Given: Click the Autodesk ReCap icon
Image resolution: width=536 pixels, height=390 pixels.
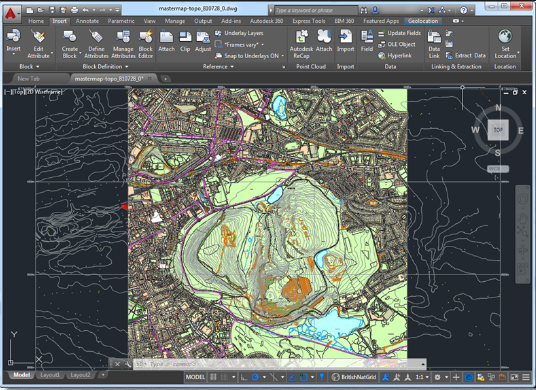Looking at the screenshot, I should 301,44.
